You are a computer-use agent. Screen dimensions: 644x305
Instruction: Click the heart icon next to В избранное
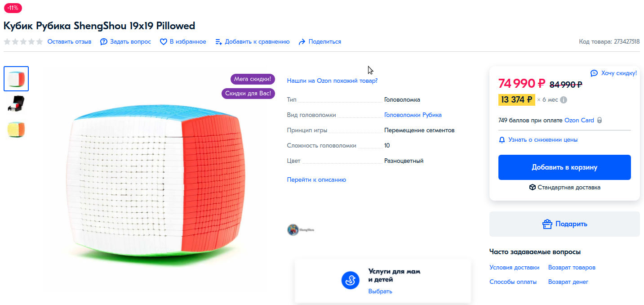(164, 42)
